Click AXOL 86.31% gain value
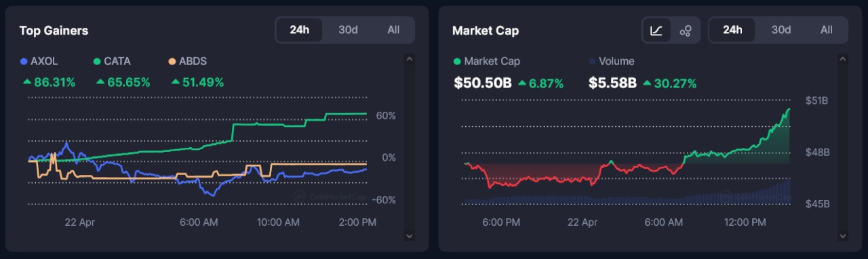This screenshot has width=868, height=259. click(50, 83)
